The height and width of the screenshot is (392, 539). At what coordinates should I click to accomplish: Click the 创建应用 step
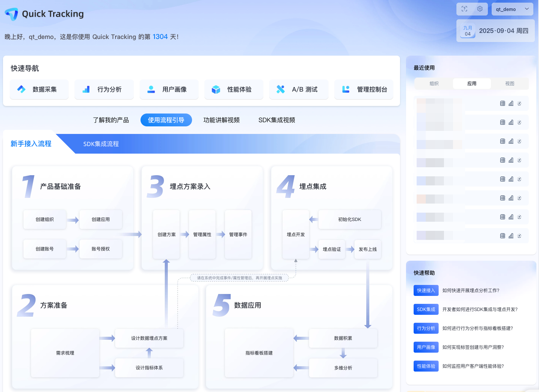click(101, 219)
